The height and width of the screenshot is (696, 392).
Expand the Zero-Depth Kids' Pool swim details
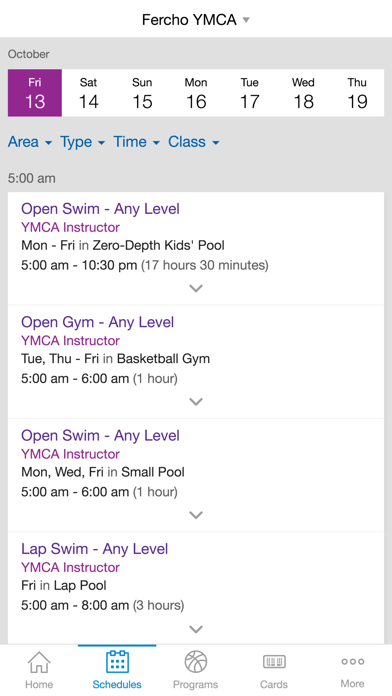point(196,289)
